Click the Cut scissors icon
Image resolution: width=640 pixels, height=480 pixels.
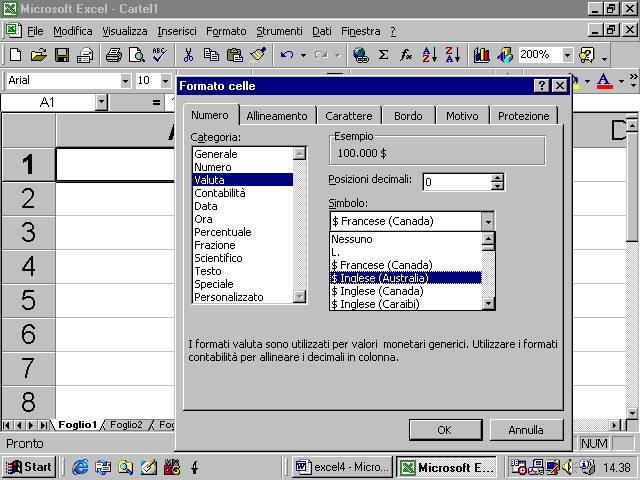point(188,55)
